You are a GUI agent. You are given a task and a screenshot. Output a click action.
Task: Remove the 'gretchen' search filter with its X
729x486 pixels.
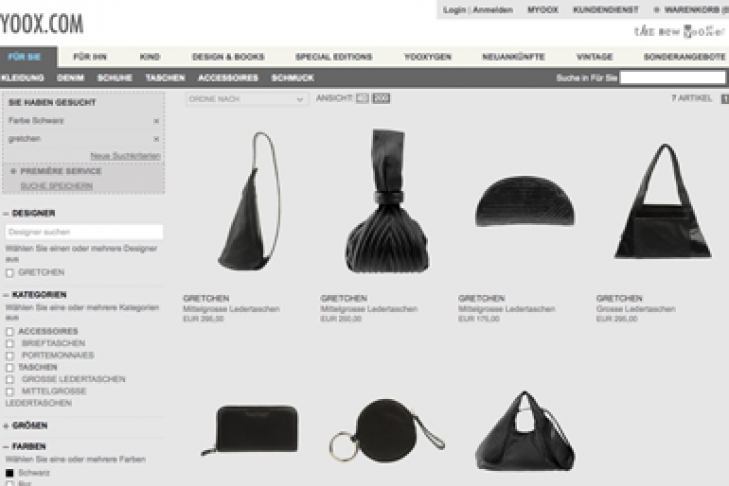click(156, 139)
